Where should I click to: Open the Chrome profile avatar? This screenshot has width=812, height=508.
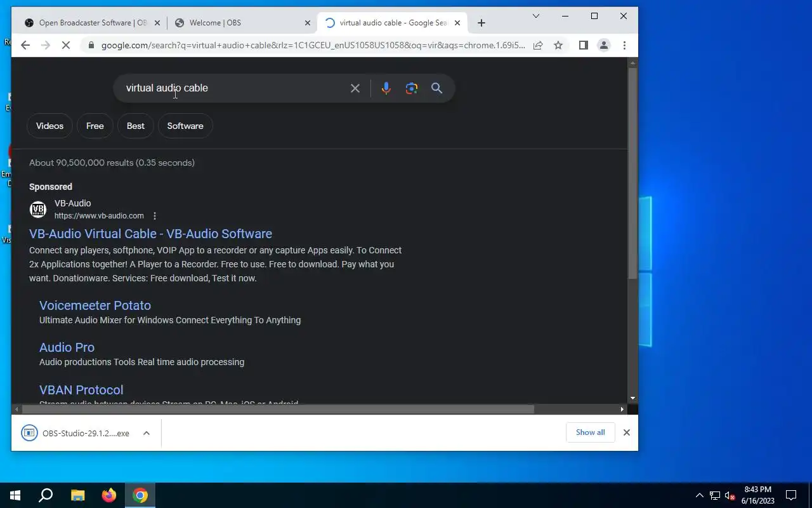pos(604,45)
